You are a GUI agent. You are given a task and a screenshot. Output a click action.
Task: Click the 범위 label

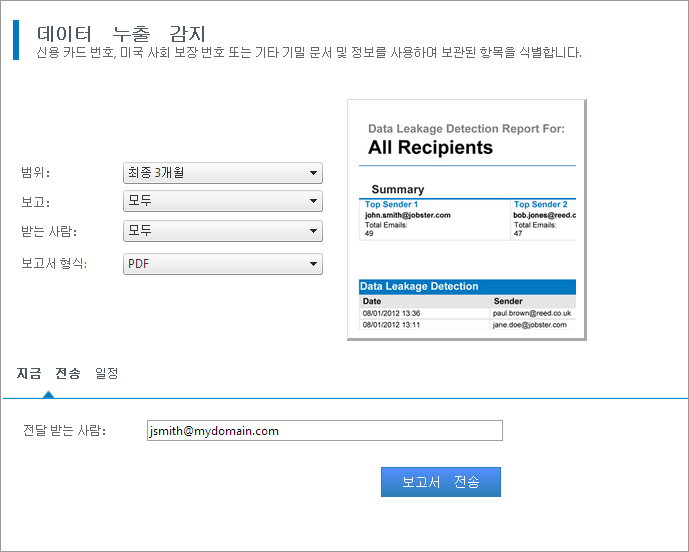point(35,173)
